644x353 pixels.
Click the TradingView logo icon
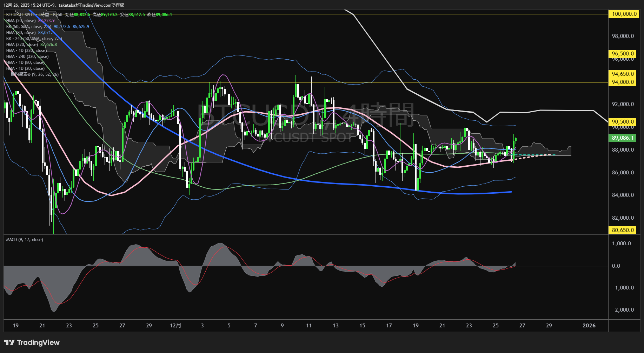tap(9, 342)
